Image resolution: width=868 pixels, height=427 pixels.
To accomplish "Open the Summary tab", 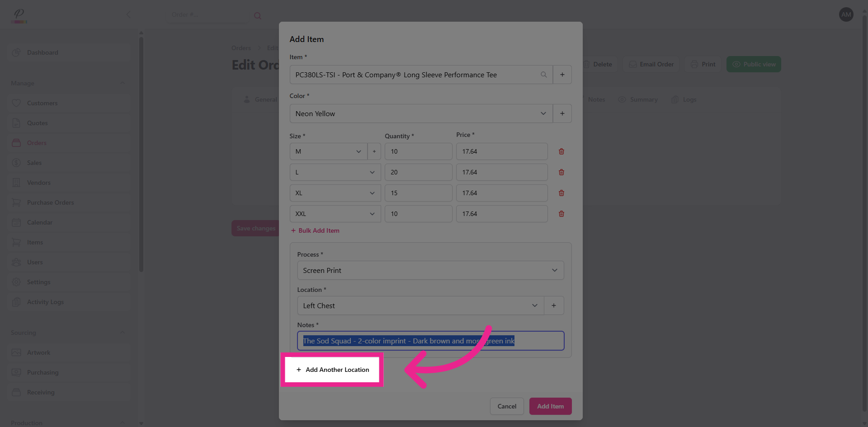I will 643,99.
